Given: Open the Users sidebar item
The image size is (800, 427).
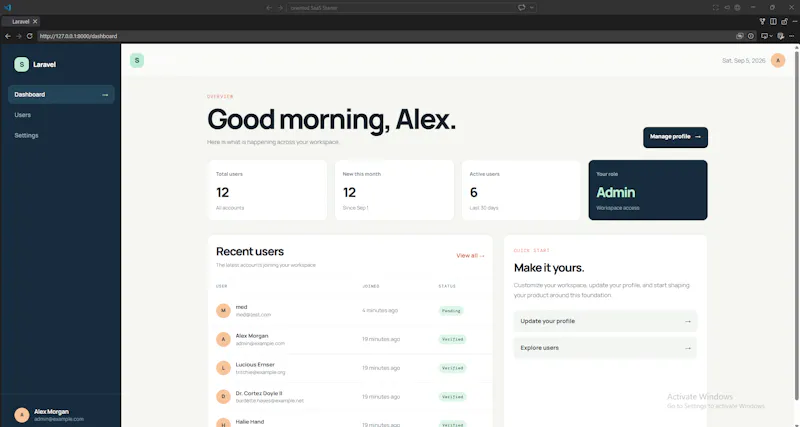Looking at the screenshot, I should coord(61,115).
